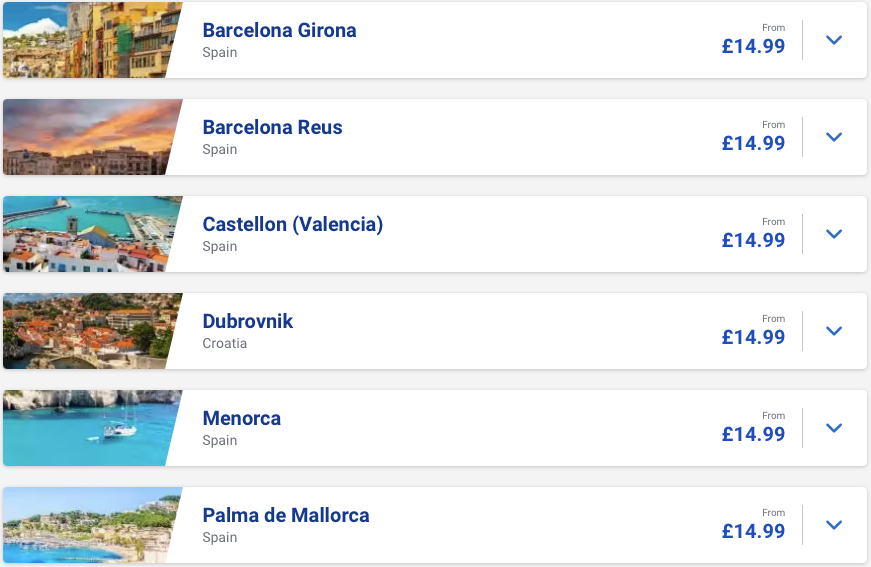
Task: Expand the Castellon (Valencia) chevron arrow
Action: tap(834, 234)
